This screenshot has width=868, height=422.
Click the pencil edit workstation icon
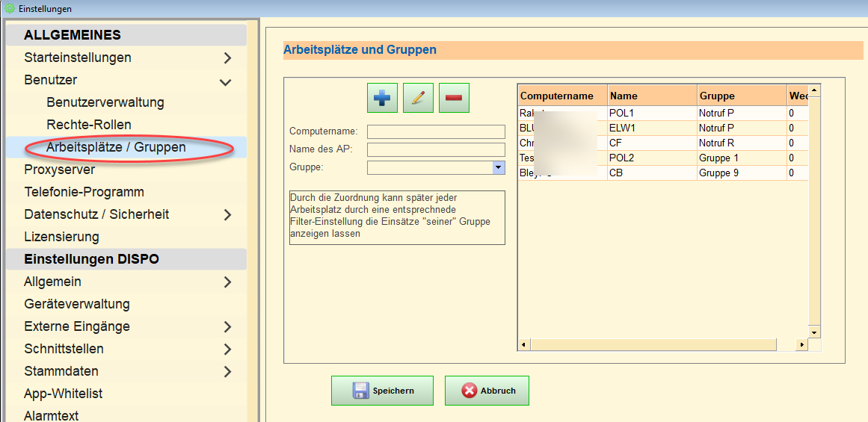tap(418, 98)
